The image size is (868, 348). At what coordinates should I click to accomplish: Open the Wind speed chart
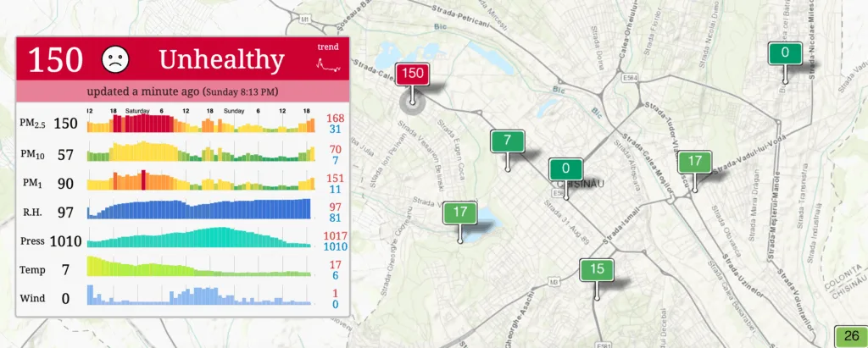(200, 296)
